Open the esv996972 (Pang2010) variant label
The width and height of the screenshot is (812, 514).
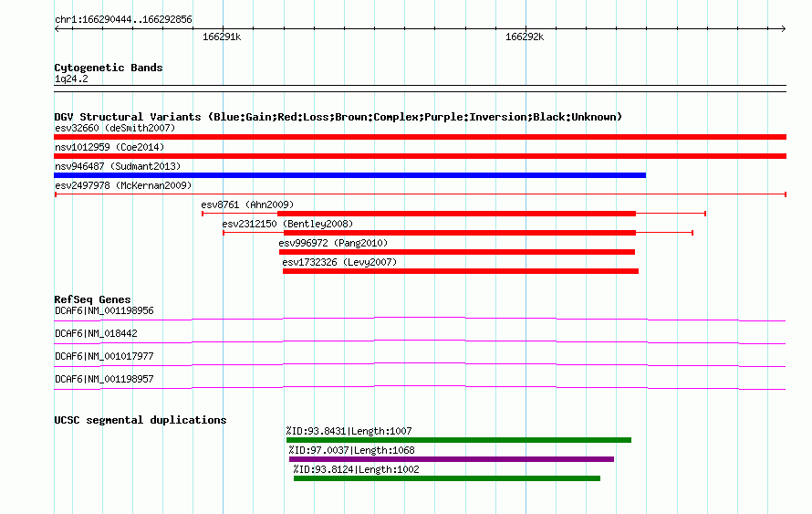333,243
